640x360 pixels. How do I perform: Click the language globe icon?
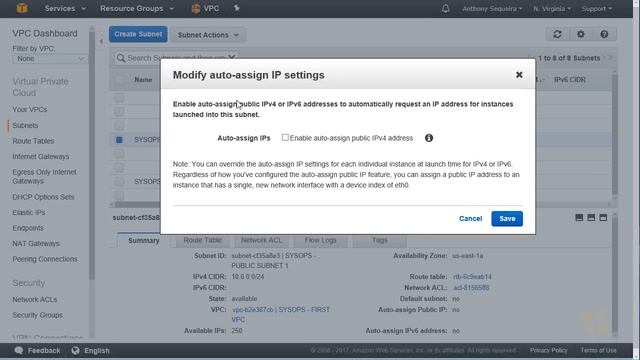tap(76, 350)
